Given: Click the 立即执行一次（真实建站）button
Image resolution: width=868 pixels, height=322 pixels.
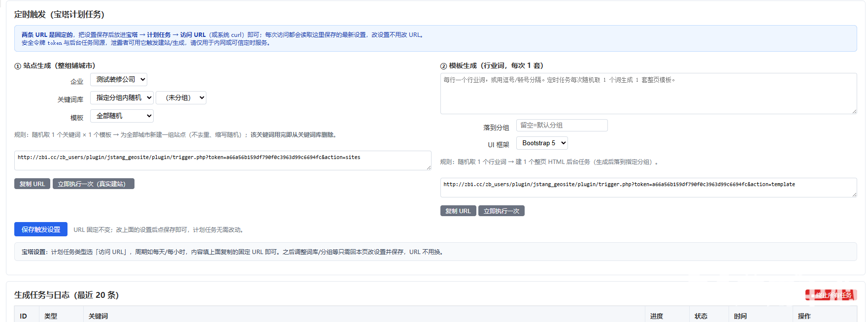Looking at the screenshot, I should 94,184.
